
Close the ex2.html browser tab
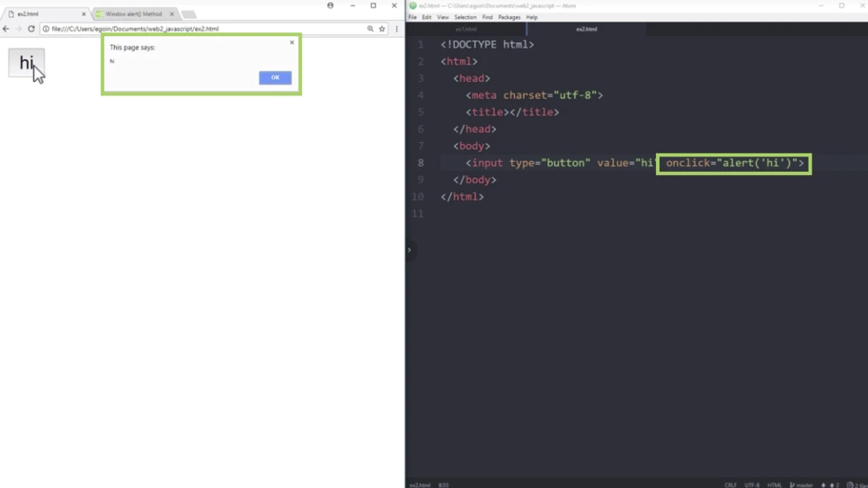pos(84,13)
